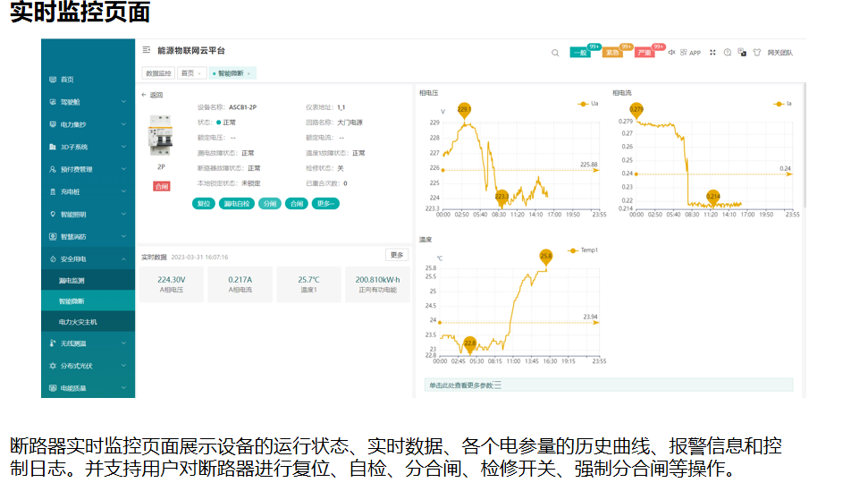Image resolution: width=868 pixels, height=491 pixels.
Task: Expand the 充电桩 menu chevron
Action: [123, 191]
